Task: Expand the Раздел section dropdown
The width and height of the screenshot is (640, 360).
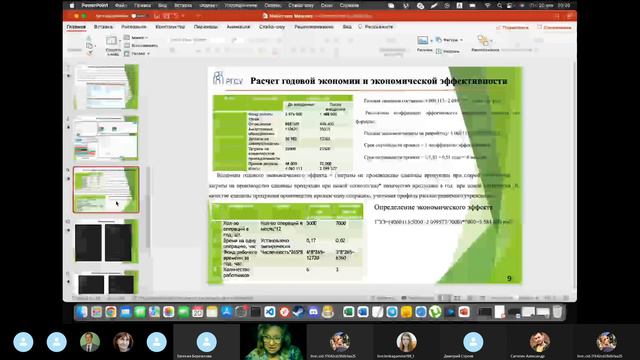Action: (x=138, y=53)
